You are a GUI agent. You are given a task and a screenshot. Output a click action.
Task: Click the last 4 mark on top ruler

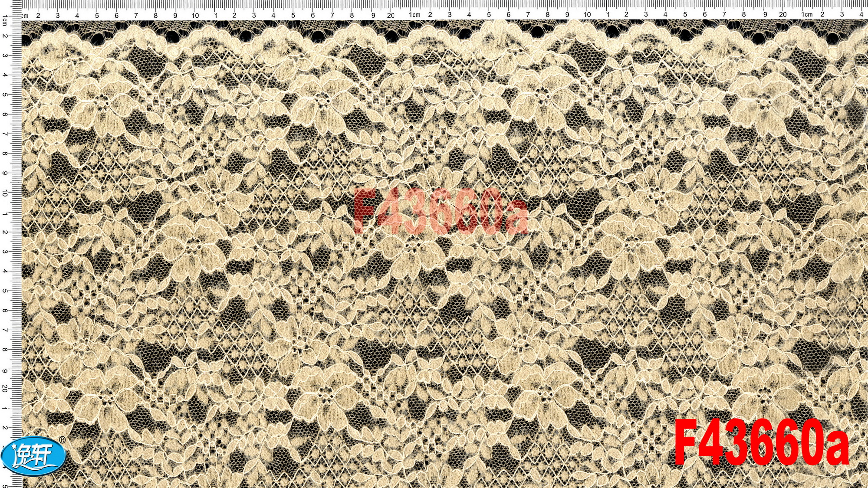coord(861,14)
